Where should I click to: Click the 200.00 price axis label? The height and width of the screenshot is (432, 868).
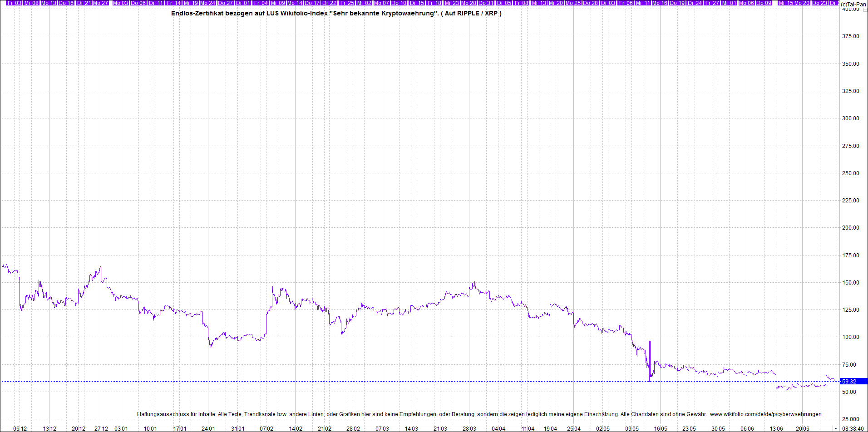click(851, 228)
